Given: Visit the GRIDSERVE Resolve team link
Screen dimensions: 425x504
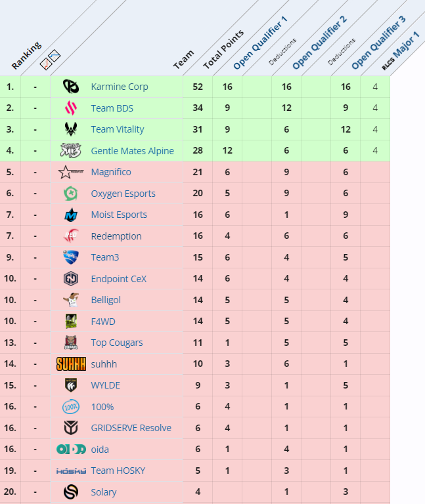Looking at the screenshot, I should point(131,428).
